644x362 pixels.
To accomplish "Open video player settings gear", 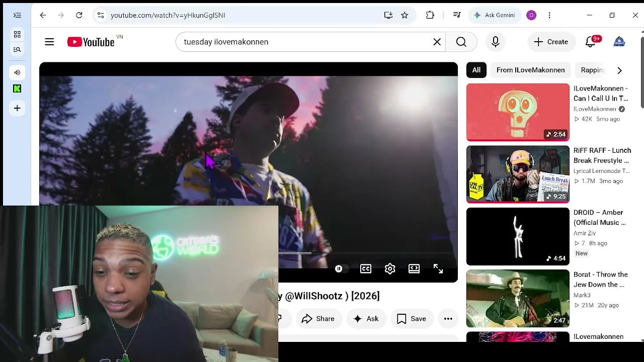I will point(390,269).
